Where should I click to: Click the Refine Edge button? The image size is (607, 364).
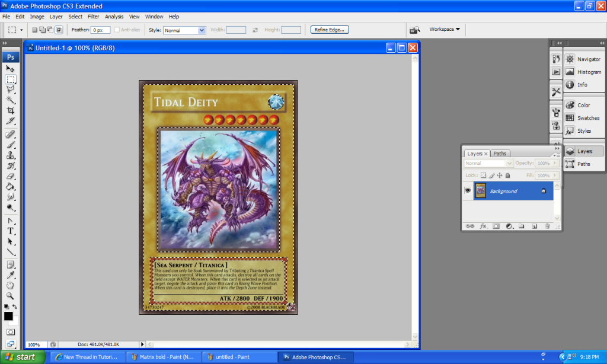click(330, 29)
